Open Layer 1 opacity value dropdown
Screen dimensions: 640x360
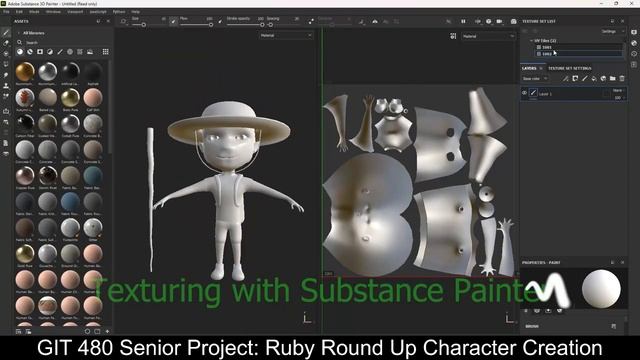[x=619, y=98]
